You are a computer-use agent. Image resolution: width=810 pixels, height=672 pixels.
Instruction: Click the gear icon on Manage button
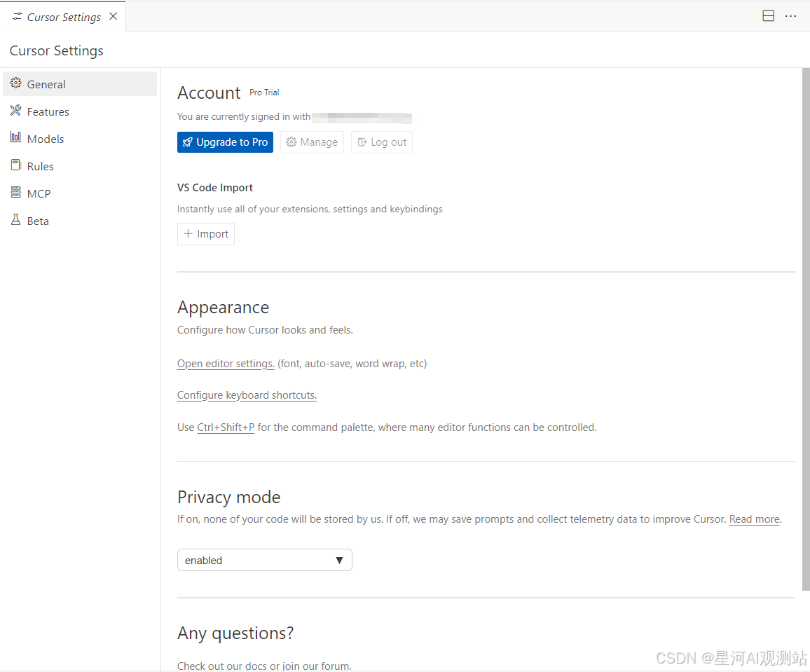291,142
